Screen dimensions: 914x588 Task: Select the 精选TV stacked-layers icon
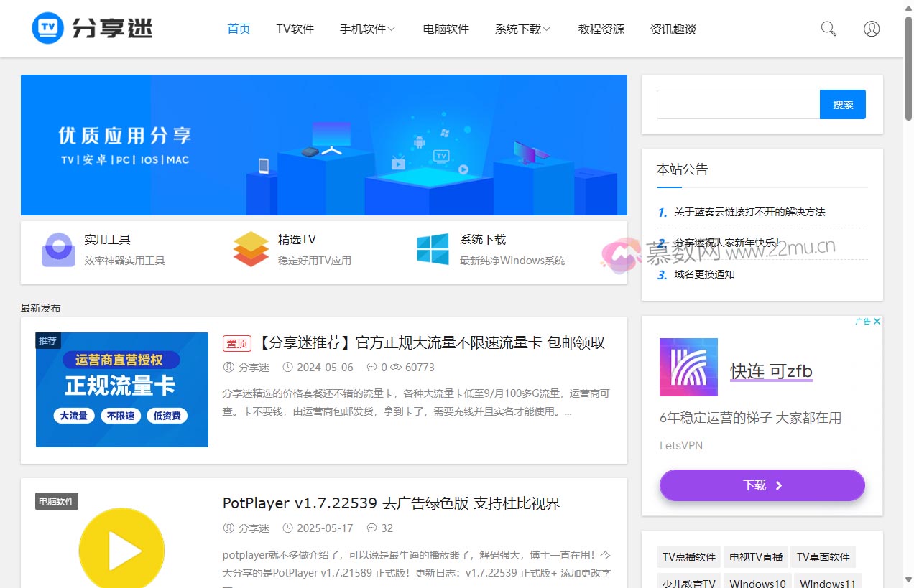250,249
